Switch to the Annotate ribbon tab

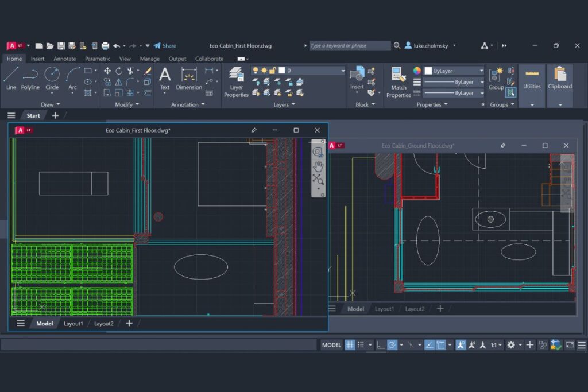pos(65,59)
